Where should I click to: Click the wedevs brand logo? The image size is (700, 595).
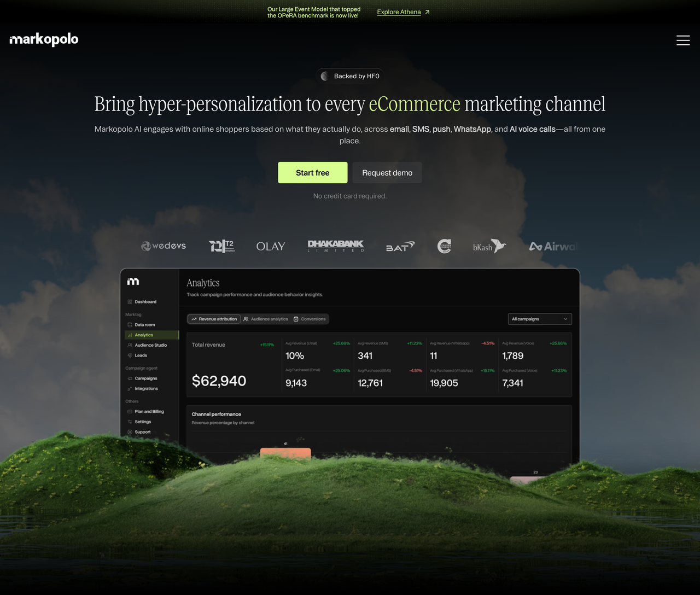click(x=164, y=246)
